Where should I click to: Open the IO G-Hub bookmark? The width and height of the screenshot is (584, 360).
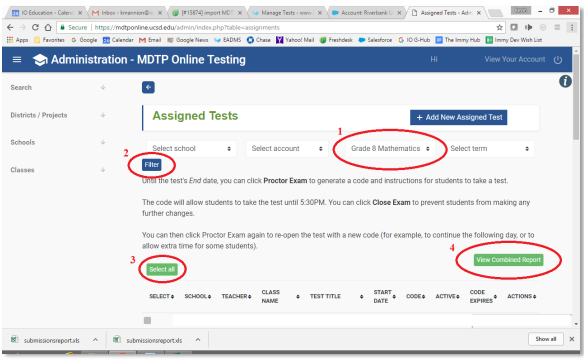tap(414, 40)
